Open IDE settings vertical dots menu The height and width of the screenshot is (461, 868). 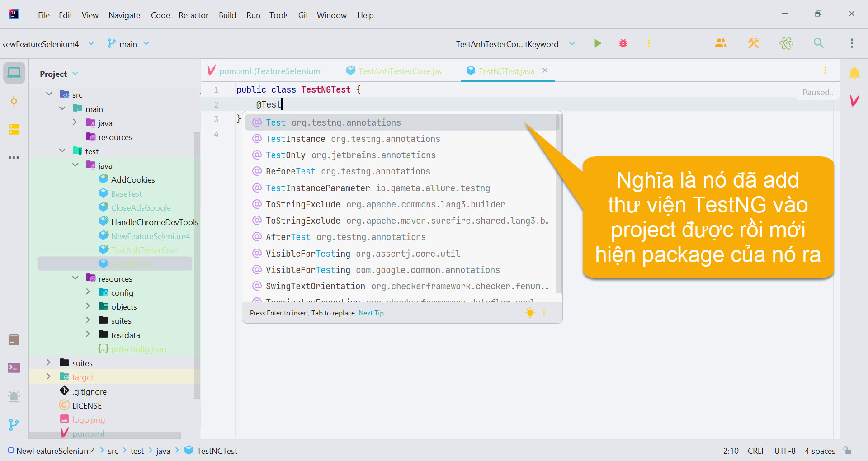(x=852, y=43)
